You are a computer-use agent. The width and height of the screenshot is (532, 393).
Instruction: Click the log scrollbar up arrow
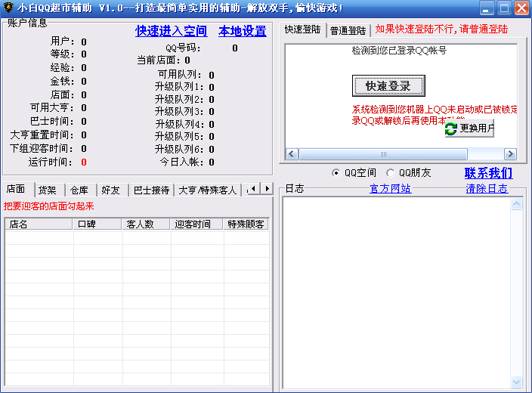(516, 204)
